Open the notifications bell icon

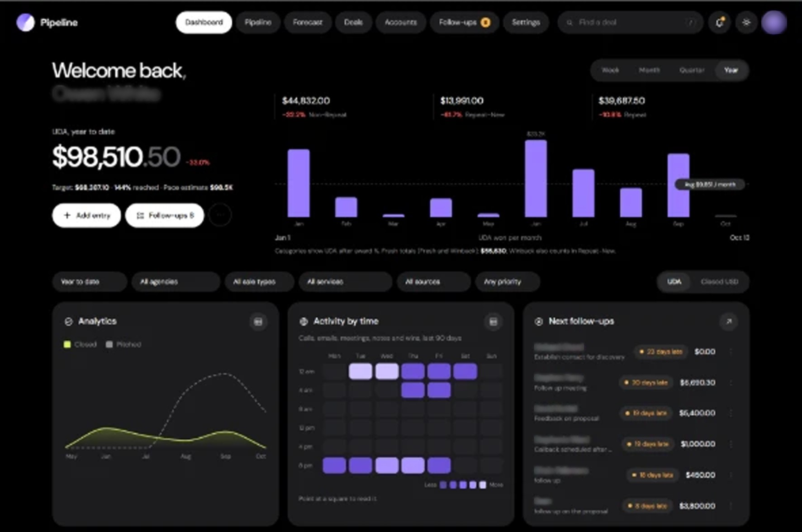[x=719, y=22]
